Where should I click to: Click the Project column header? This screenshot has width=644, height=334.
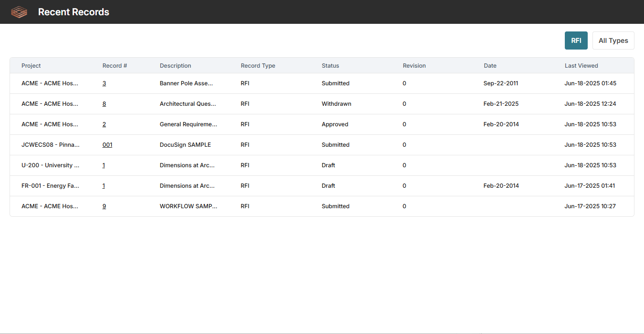(31, 66)
